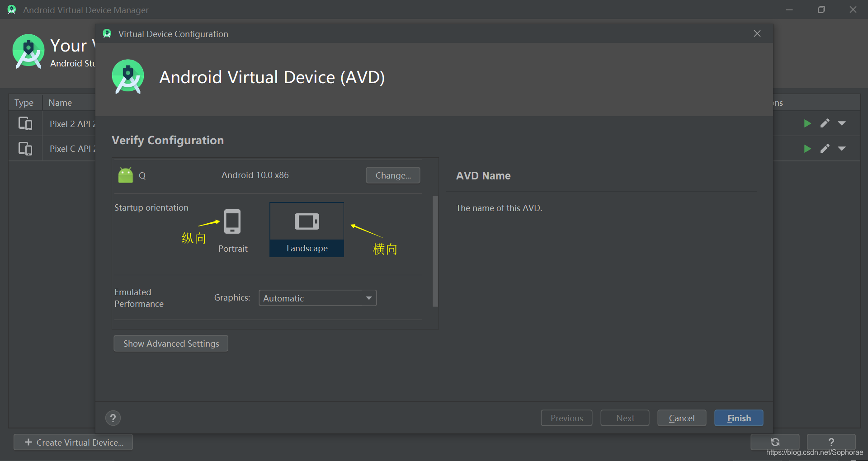Open Pixel C row actions dropdown arrow
868x461 pixels.
(842, 149)
